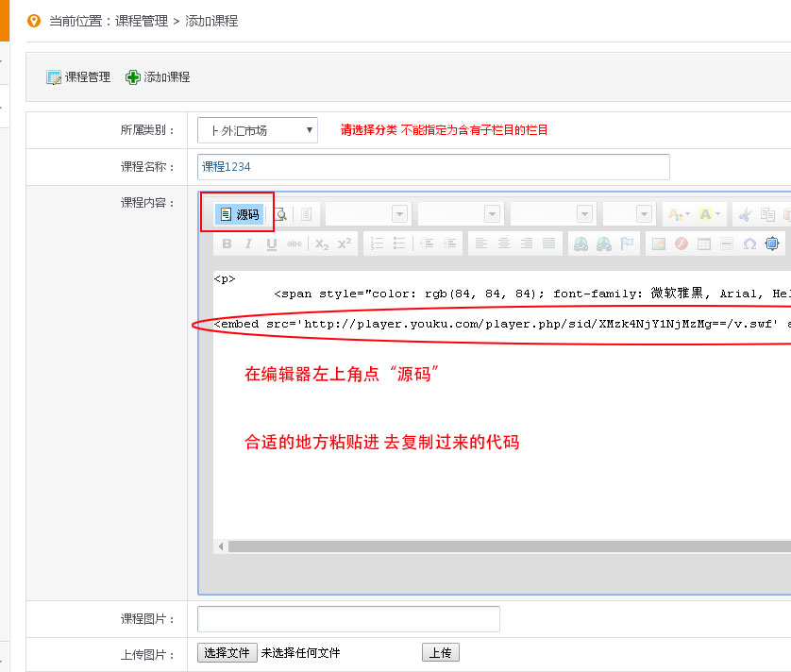This screenshot has height=672, width=791.
Task: Click 选择文件 to choose a file
Action: [x=227, y=652]
